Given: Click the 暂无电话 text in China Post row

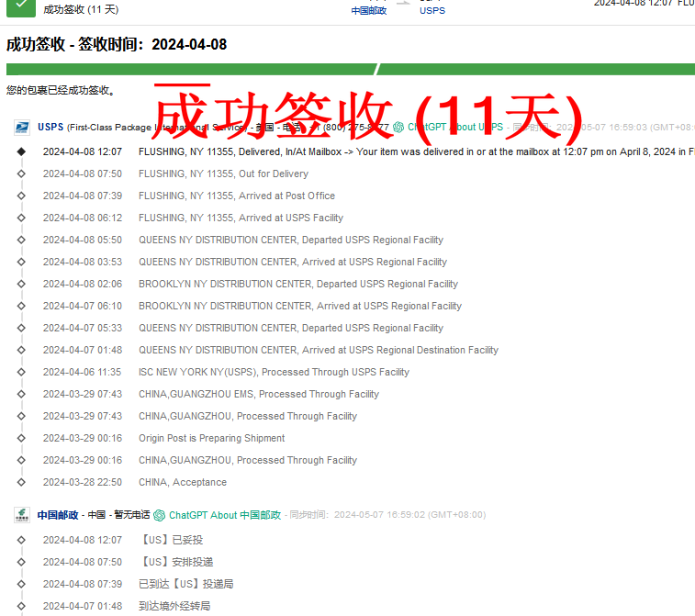Looking at the screenshot, I should (x=132, y=515).
